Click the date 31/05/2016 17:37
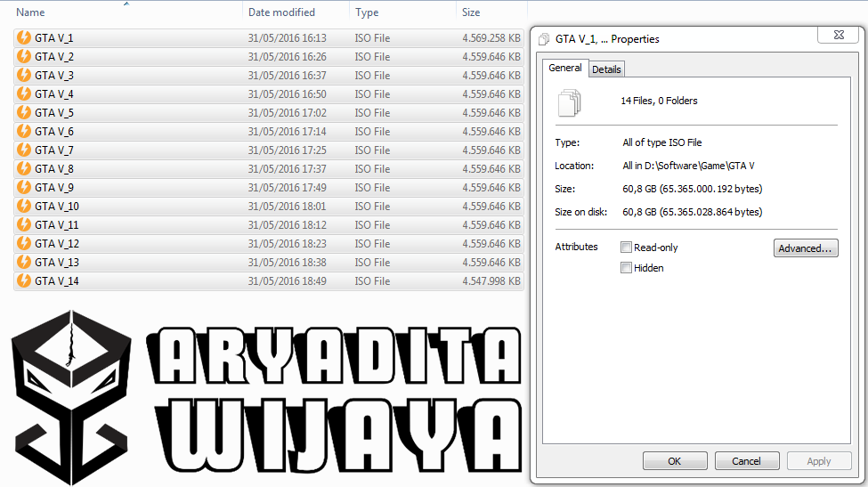This screenshot has width=868, height=487. pyautogui.click(x=288, y=169)
